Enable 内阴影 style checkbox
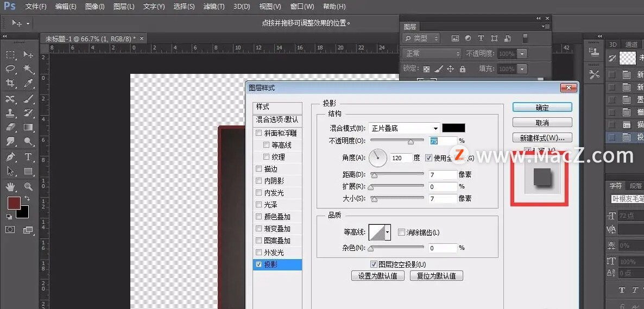The width and height of the screenshot is (644, 309). pos(259,181)
